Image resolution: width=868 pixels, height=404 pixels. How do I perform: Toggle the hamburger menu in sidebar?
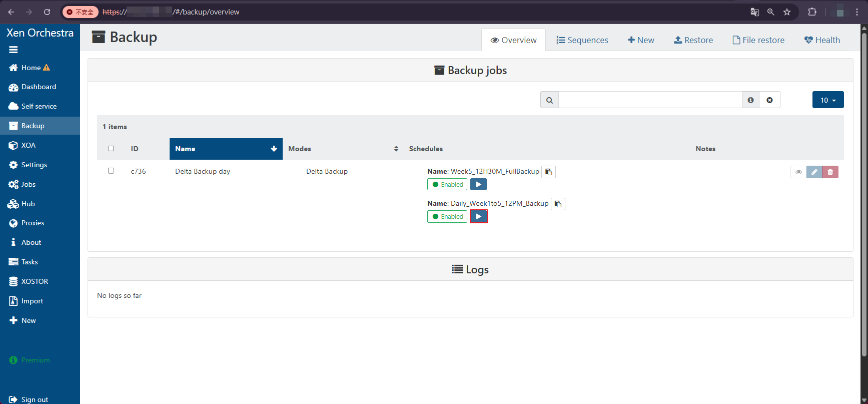click(x=14, y=50)
